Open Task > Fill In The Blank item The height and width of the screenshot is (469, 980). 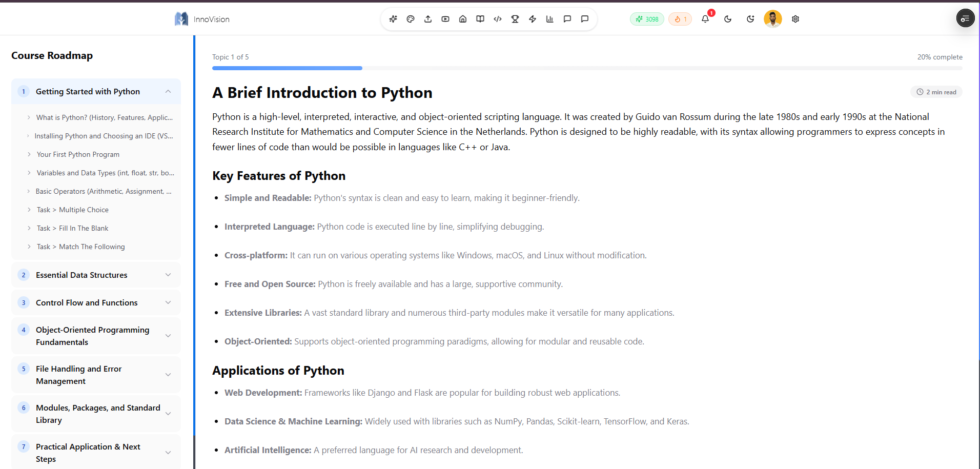point(72,228)
